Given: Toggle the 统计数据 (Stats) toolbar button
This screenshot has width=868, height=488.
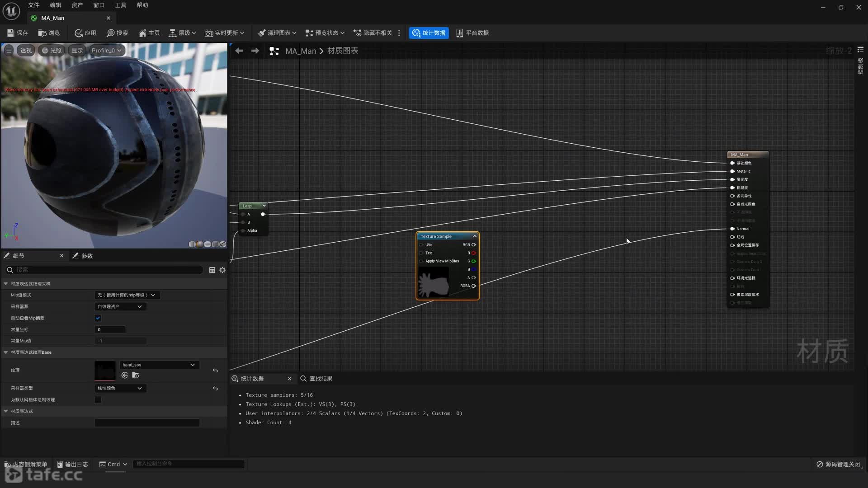Looking at the screenshot, I should click(429, 33).
